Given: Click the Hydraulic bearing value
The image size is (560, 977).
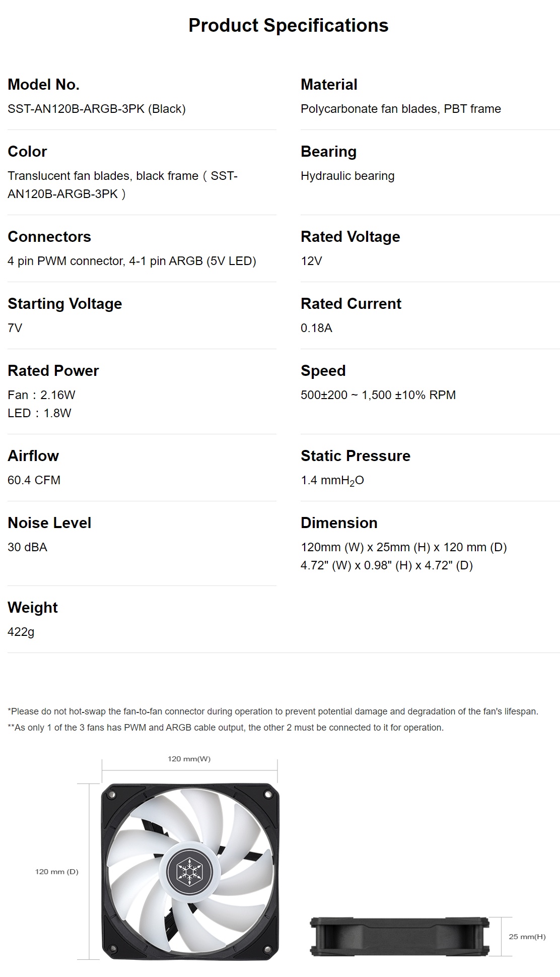Looking at the screenshot, I should click(x=347, y=176).
